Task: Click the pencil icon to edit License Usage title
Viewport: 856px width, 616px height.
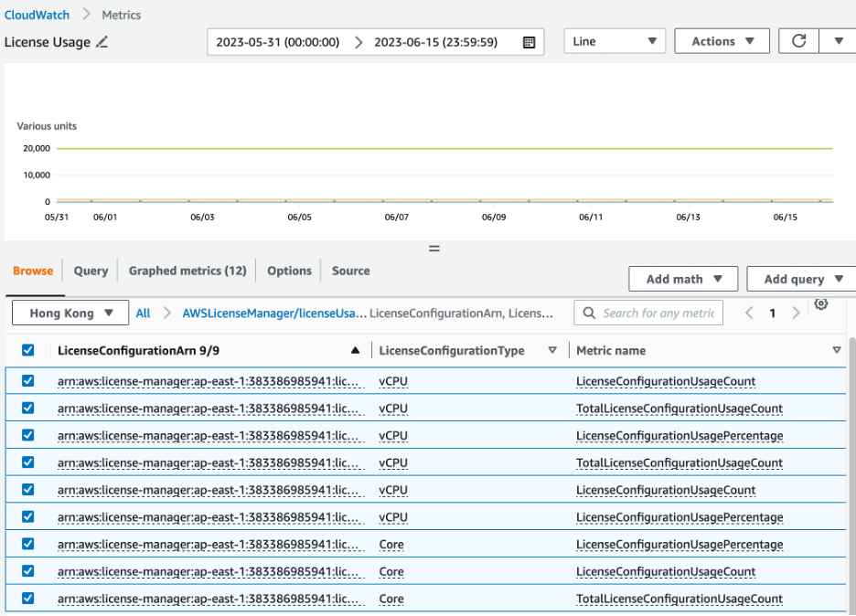Action: 102,42
